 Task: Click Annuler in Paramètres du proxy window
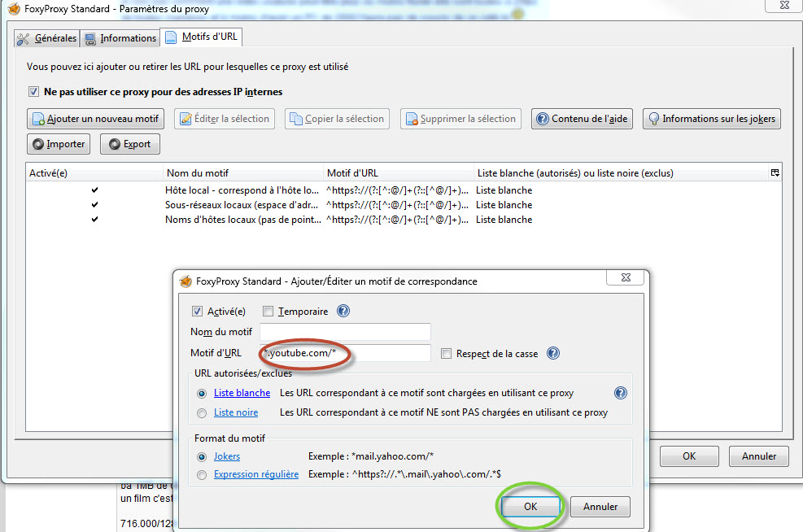(759, 456)
